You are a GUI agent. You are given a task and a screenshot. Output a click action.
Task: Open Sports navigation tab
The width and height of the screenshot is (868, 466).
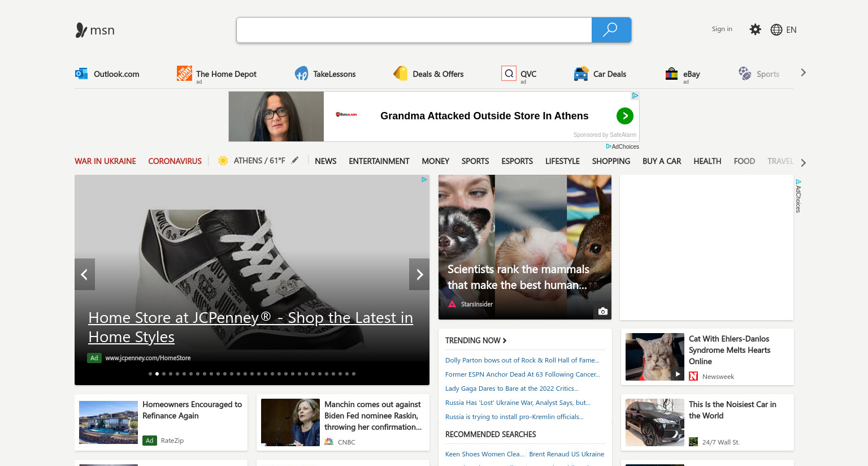[x=475, y=161]
